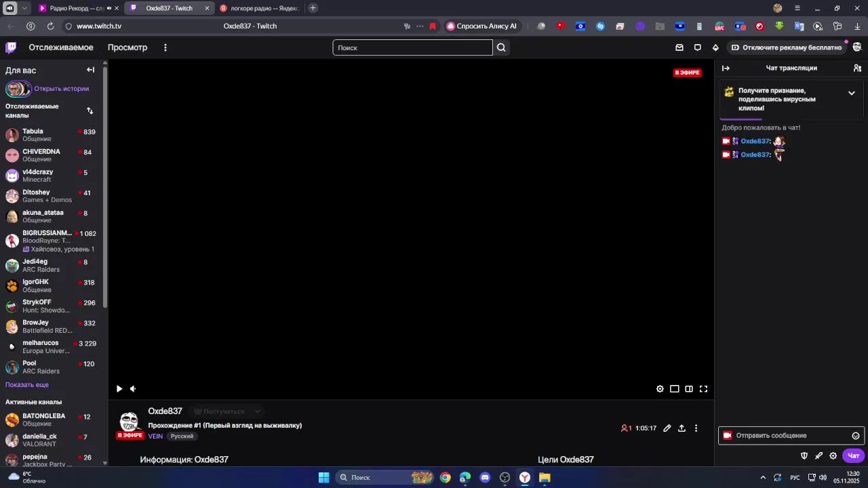Screen dimensions: 868x488
Task: Click the Twitch search input field
Action: (x=412, y=47)
